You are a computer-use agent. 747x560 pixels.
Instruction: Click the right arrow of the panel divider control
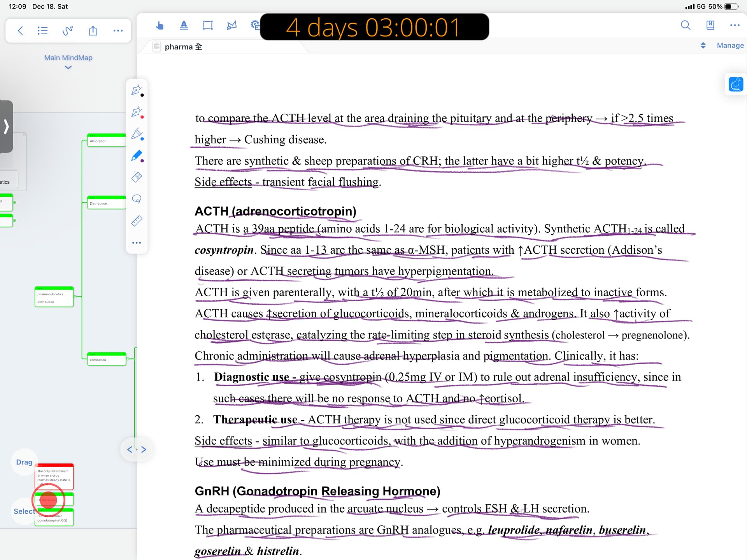coord(144,449)
